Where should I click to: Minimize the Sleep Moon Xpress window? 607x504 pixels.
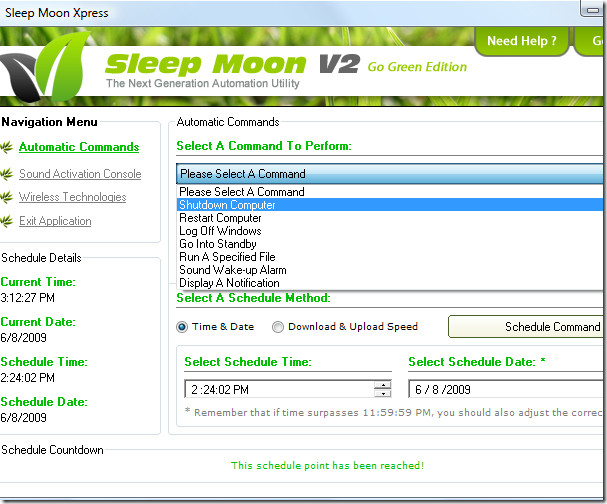click(x=592, y=9)
